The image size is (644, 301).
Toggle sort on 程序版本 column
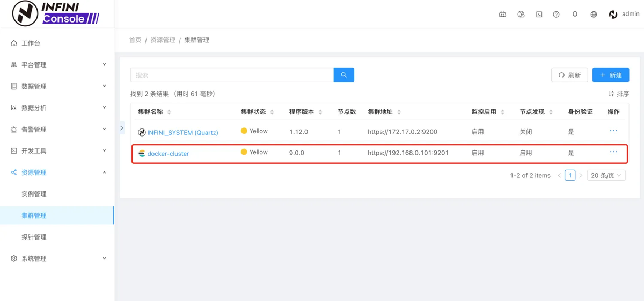point(320,112)
